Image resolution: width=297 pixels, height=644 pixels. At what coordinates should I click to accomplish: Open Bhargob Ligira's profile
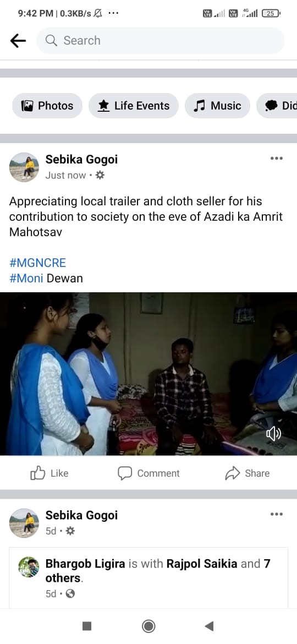(x=85, y=564)
